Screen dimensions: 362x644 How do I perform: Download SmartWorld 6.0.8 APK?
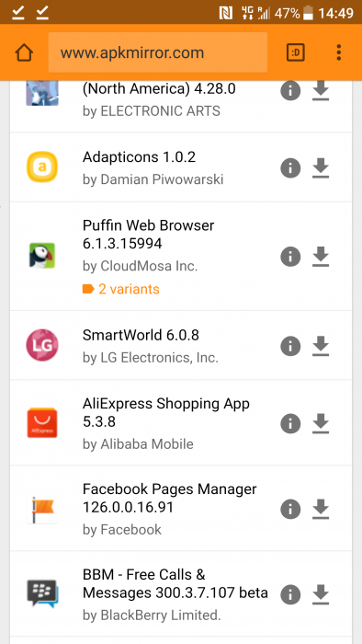click(321, 346)
